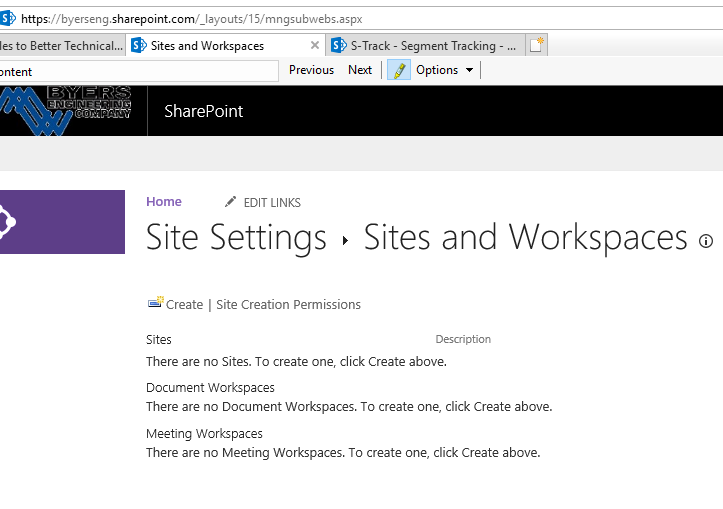Toggle the find bar highlight pen
The height and width of the screenshot is (509, 723).
pos(399,70)
